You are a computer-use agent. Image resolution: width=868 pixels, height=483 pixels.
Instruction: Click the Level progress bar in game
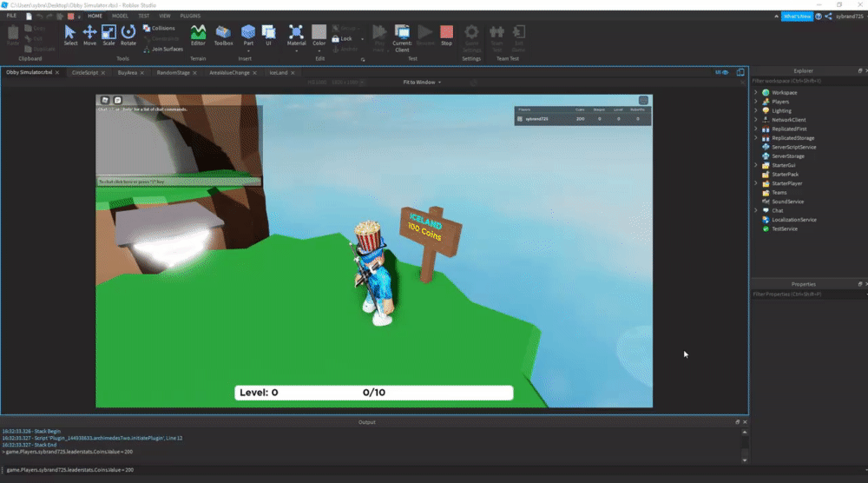point(373,393)
